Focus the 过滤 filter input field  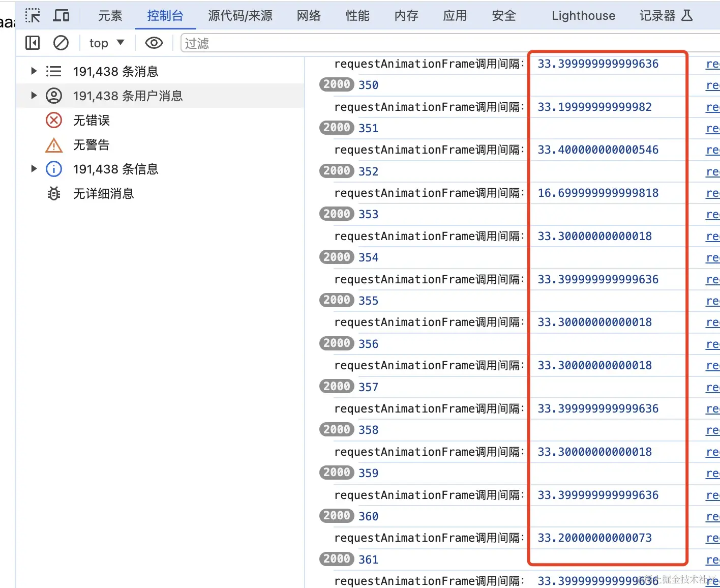click(450, 43)
